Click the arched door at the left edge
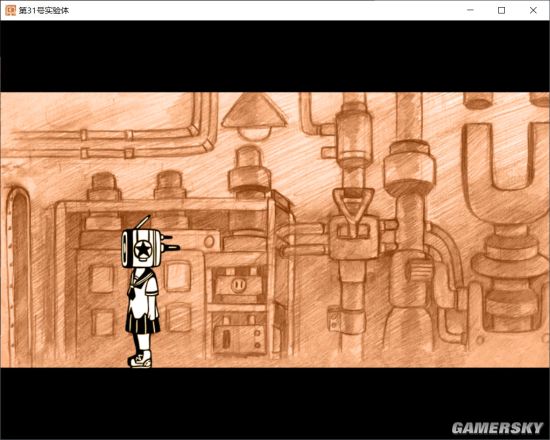Image resolution: width=550 pixels, height=440 pixels. pos(19,277)
